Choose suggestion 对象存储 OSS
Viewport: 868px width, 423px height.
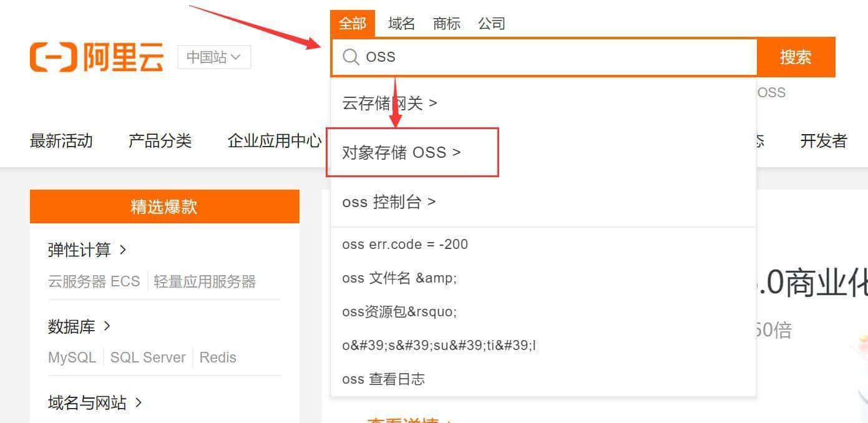tap(401, 152)
